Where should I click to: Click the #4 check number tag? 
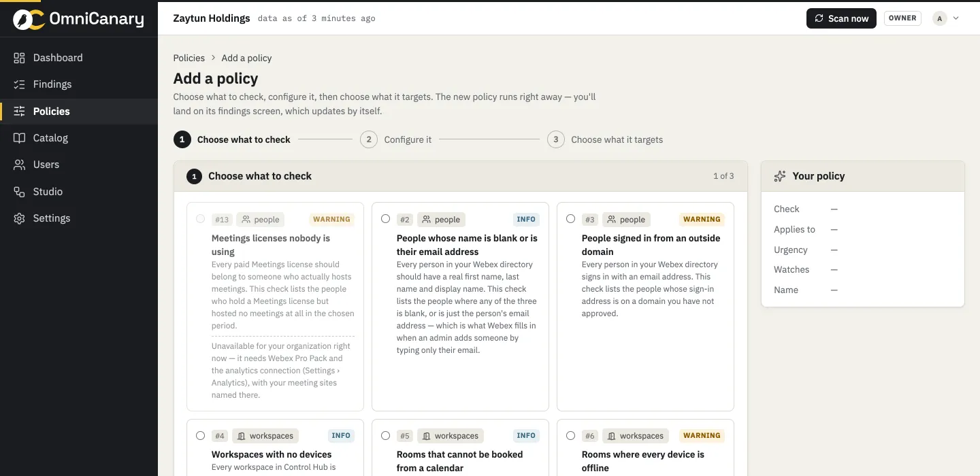(220, 436)
